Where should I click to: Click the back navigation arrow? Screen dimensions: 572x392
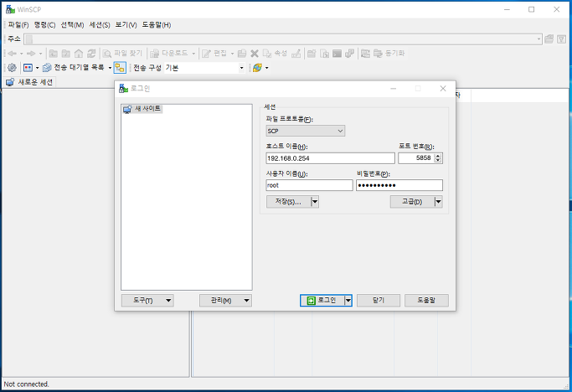tap(12, 54)
